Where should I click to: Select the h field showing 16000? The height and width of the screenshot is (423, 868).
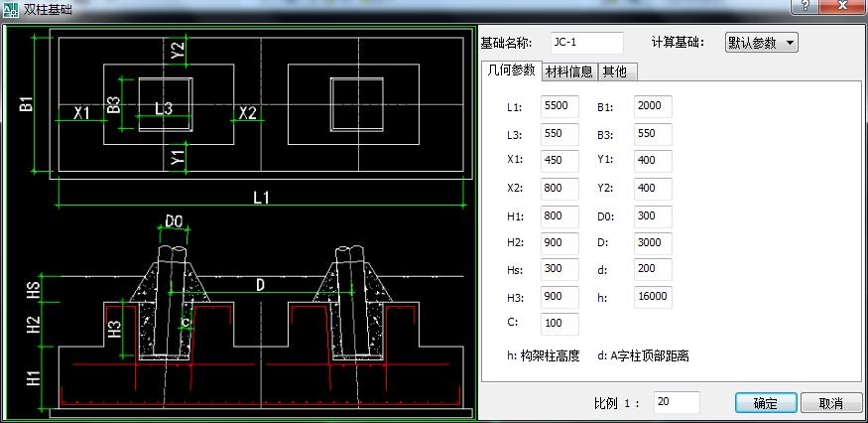click(653, 297)
